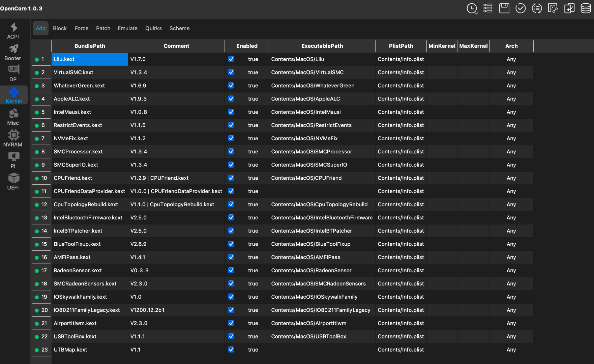Open the Patch tab

pyautogui.click(x=103, y=28)
